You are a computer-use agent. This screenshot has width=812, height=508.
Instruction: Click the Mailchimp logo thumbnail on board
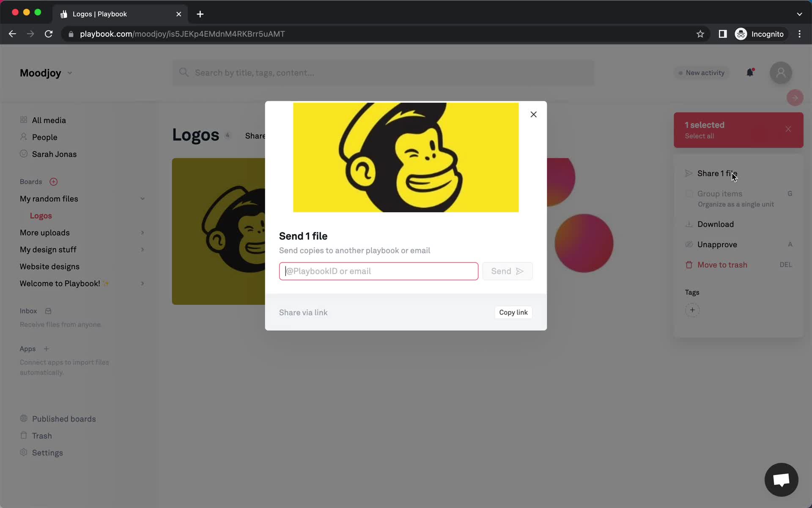coord(218,231)
